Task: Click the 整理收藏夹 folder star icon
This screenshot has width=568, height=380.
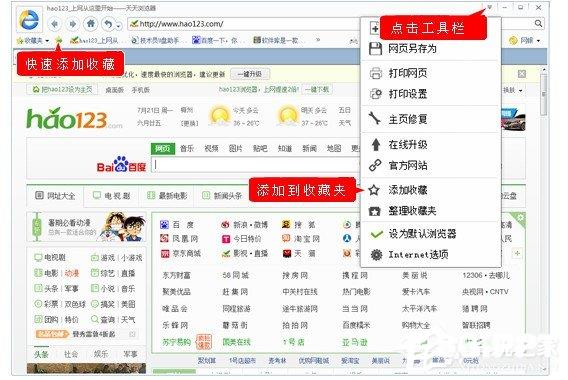Action: click(x=375, y=211)
